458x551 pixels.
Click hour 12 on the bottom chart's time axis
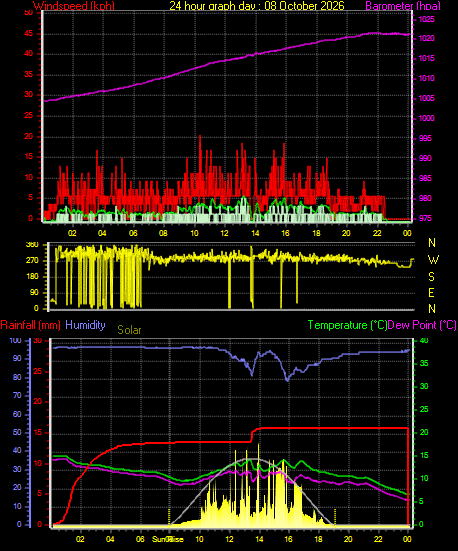[229, 539]
